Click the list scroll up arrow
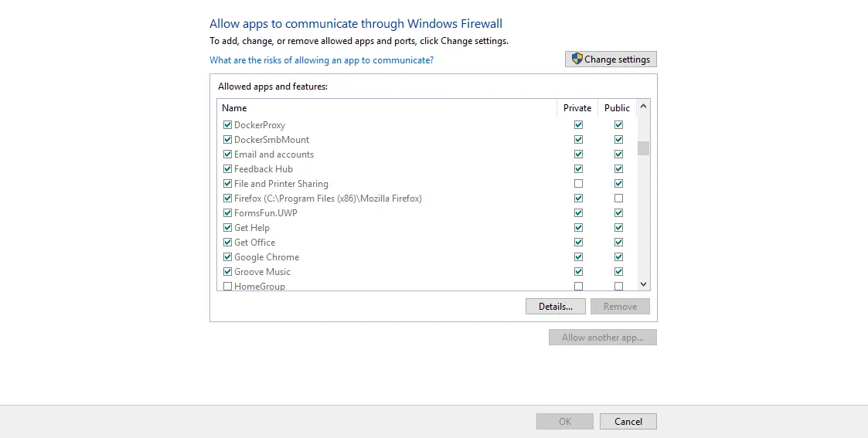Screen dimensions: 868x438 pyautogui.click(x=643, y=106)
